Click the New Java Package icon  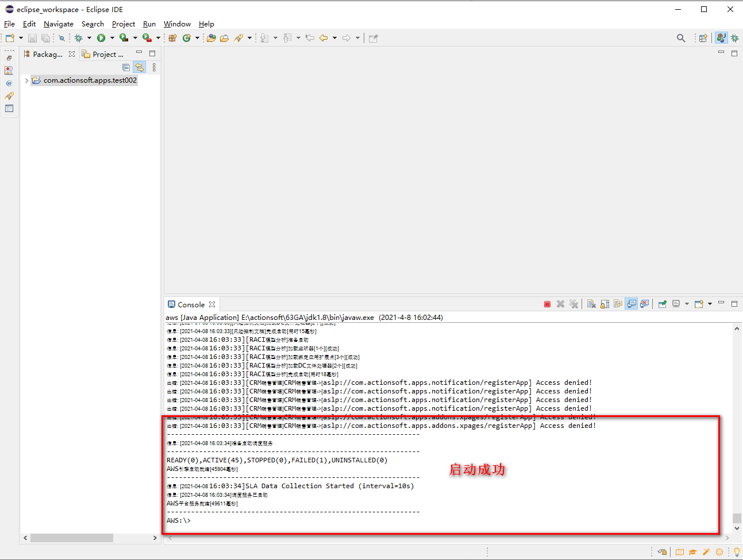pos(172,38)
